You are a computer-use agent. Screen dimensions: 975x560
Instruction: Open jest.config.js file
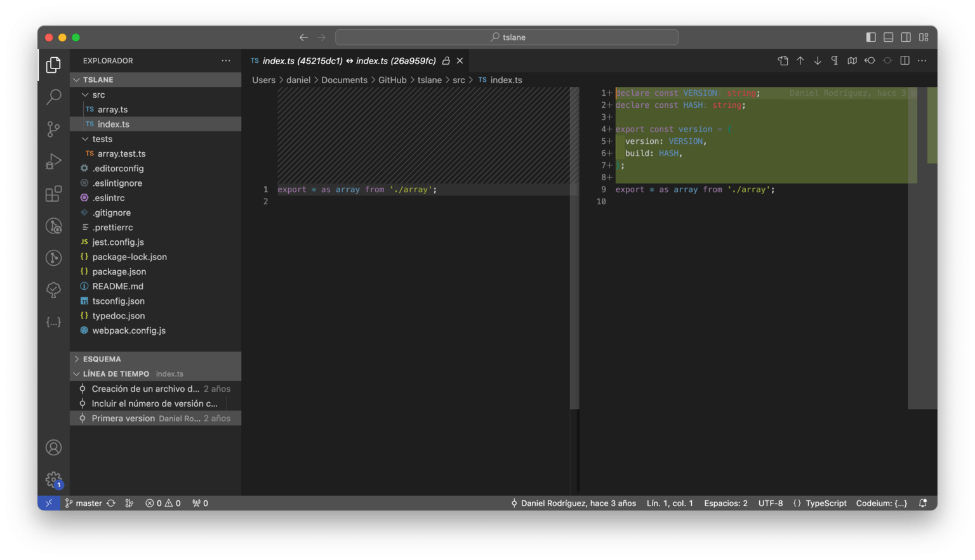(156, 242)
